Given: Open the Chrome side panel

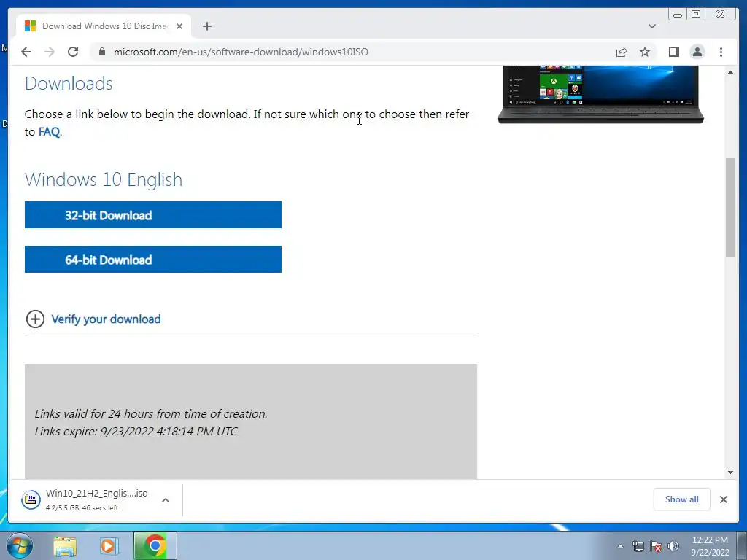Looking at the screenshot, I should pyautogui.click(x=673, y=52).
